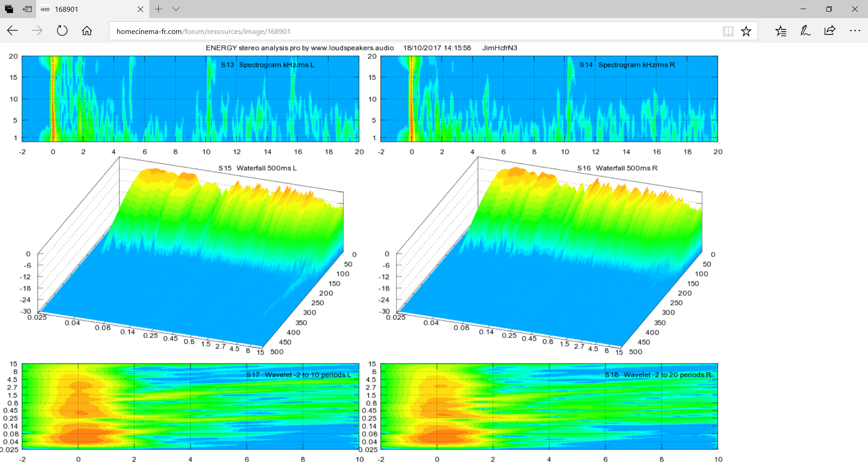Click the Forward navigation arrow
This screenshot has height=466, width=868.
click(x=37, y=31)
